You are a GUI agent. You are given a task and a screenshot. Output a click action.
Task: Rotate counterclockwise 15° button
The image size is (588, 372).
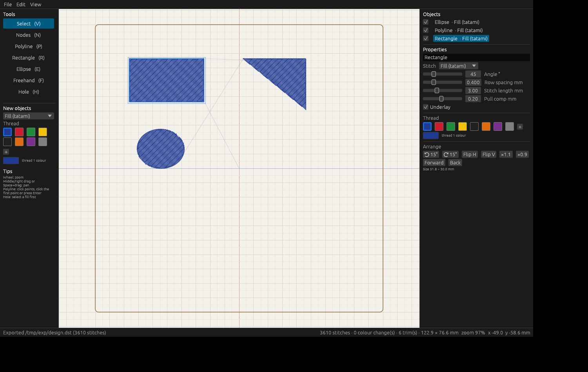(431, 154)
